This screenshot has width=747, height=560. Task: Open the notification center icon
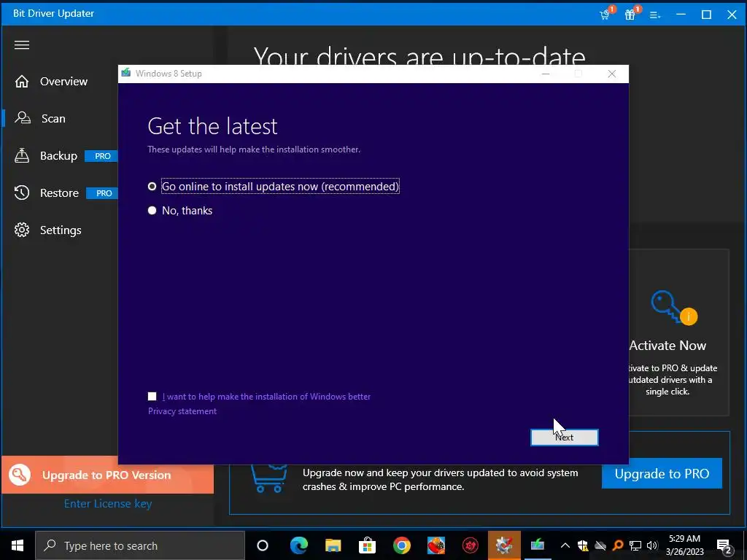[724, 546]
